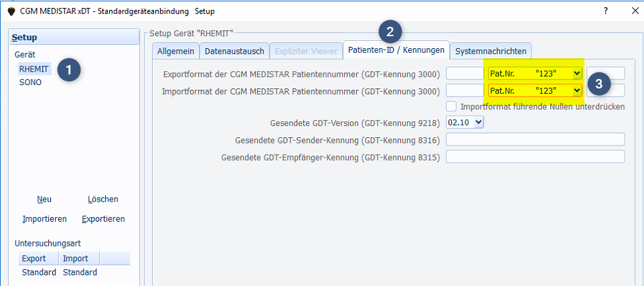Select the SONO device in list

[x=30, y=82]
